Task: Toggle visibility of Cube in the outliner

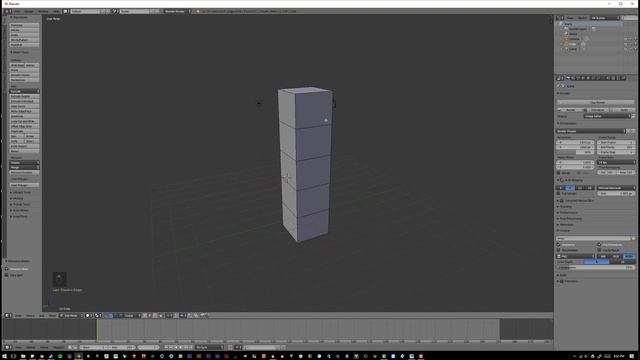Action: point(626,44)
